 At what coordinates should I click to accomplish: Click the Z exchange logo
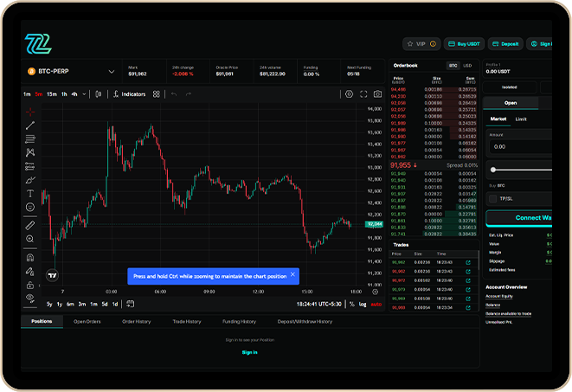tap(38, 44)
